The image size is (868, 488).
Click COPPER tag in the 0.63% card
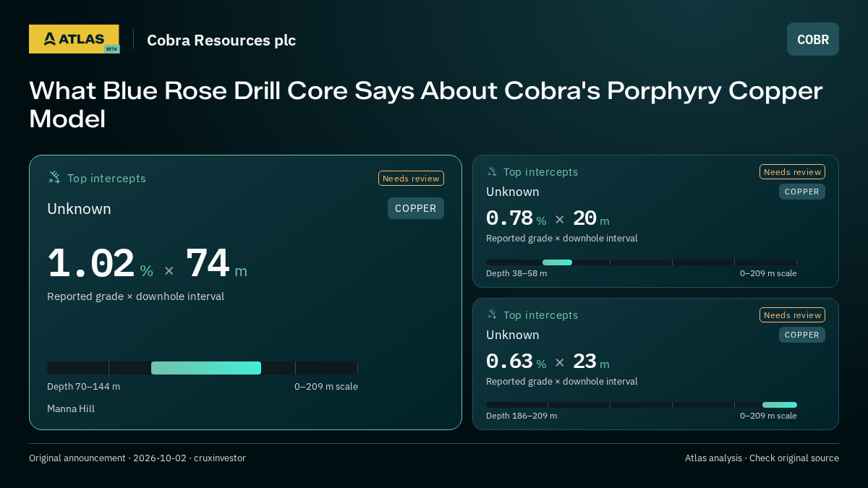(802, 335)
